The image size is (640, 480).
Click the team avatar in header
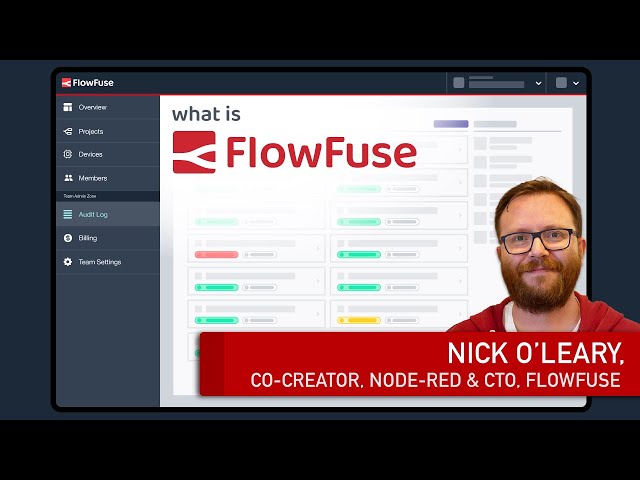pyautogui.click(x=459, y=83)
